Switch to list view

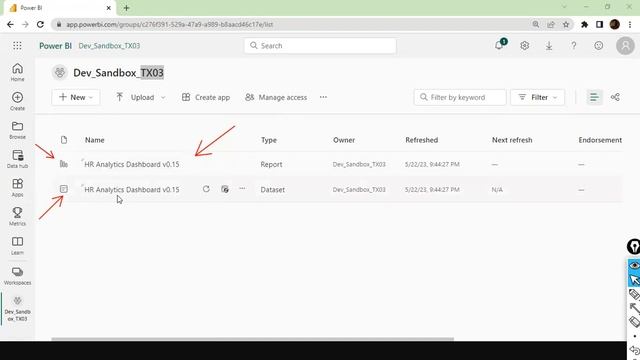click(594, 97)
